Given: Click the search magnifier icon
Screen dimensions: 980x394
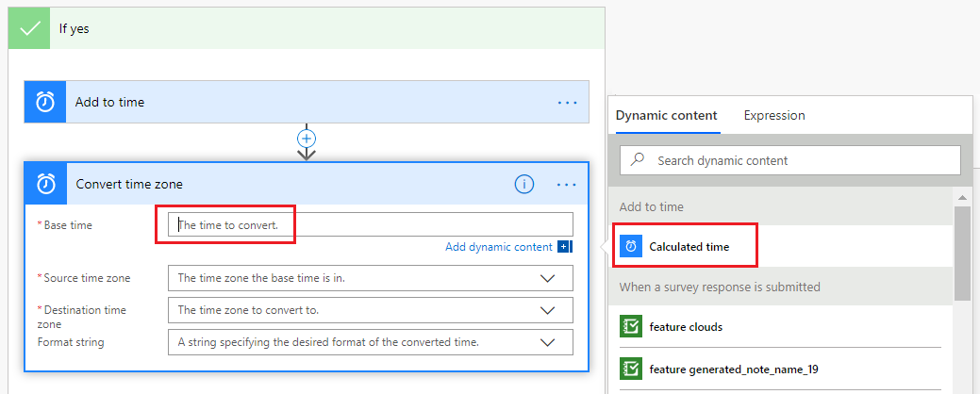Looking at the screenshot, I should [638, 160].
